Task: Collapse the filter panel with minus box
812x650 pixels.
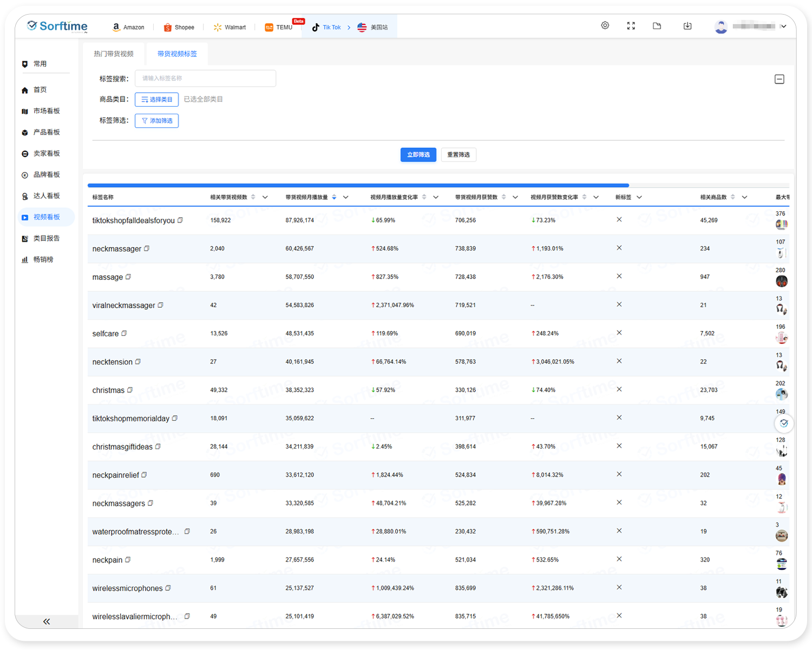Action: (x=780, y=79)
